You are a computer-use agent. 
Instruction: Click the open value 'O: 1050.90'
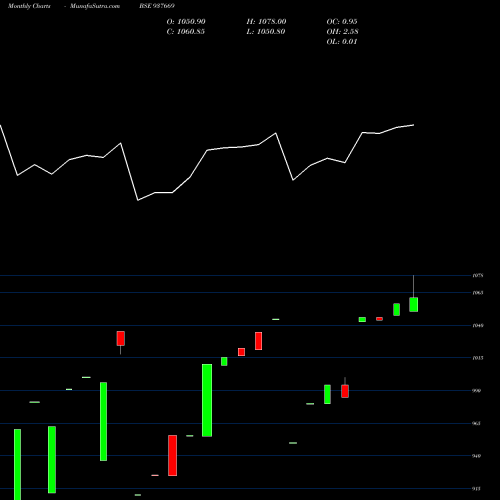186,22
